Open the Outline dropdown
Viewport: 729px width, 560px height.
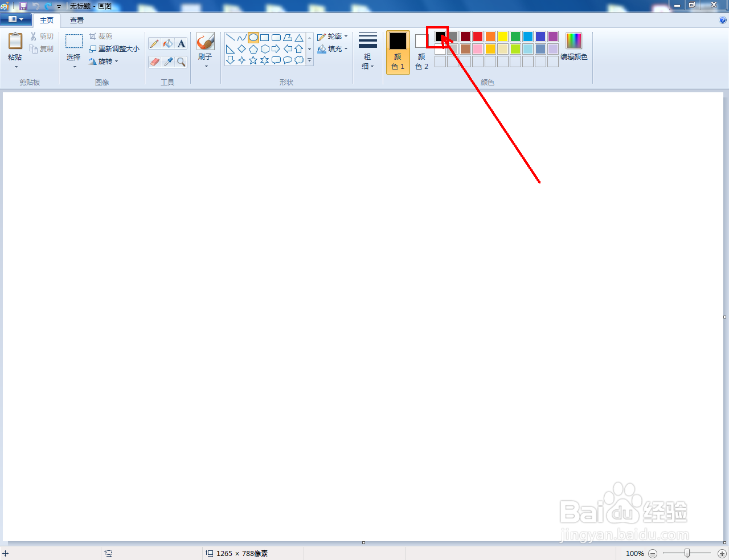point(333,36)
